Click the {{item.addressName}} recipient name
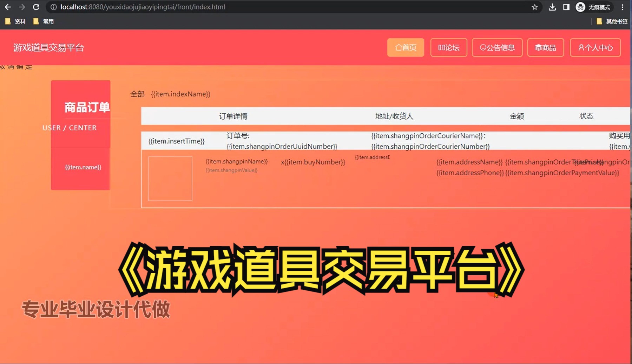 tap(469, 162)
